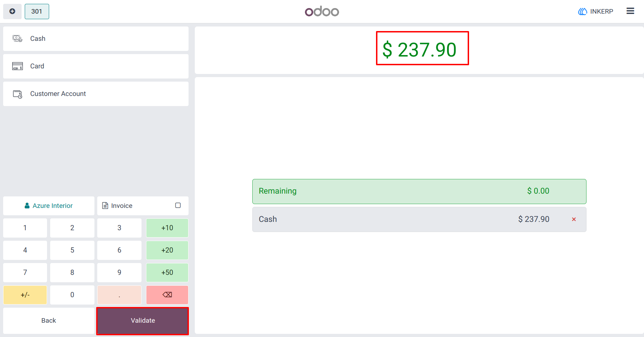The height and width of the screenshot is (337, 644).
Task: Click the Validate button
Action: [143, 321]
